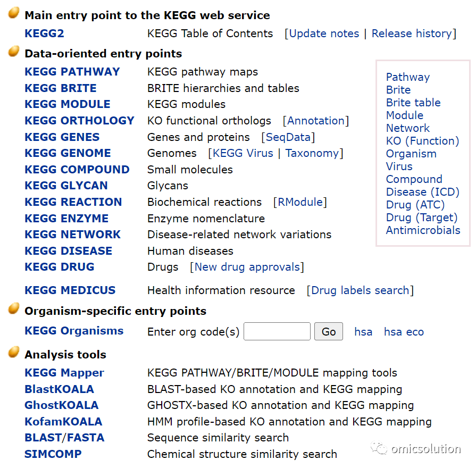Open the KEGG PATHWAY database link
This screenshot has height=468, width=476.
(72, 72)
